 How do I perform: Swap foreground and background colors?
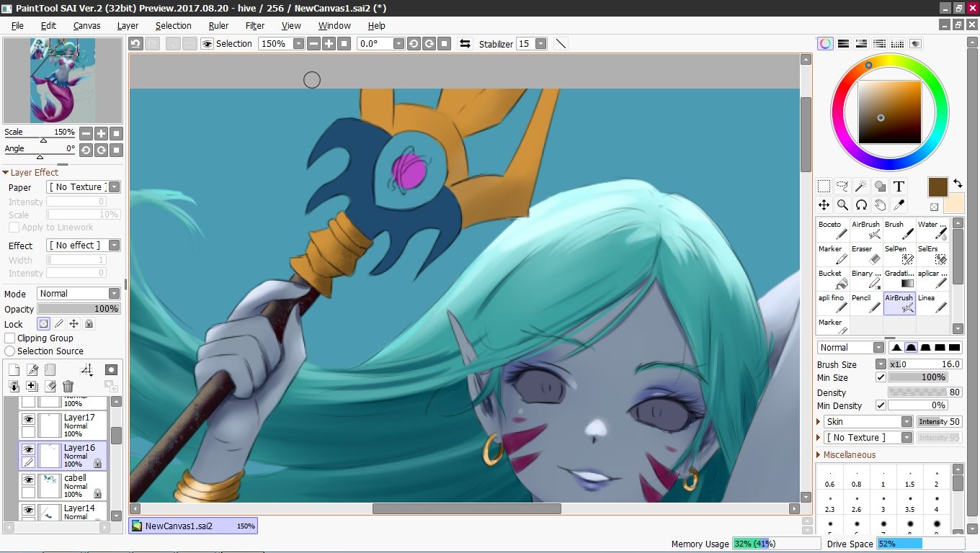click(958, 184)
